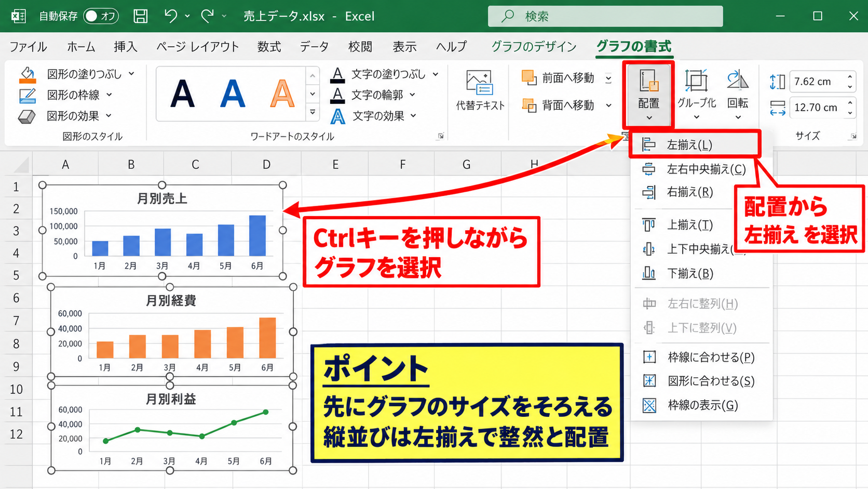Toggle 枠線に合わせる(P) snap option
Viewport: 868px width, 489px height.
pos(701,358)
